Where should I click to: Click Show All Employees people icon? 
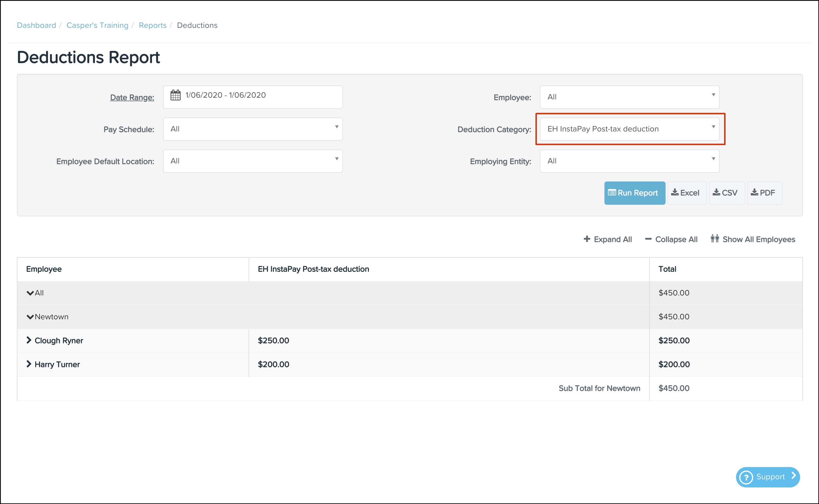pyautogui.click(x=714, y=239)
